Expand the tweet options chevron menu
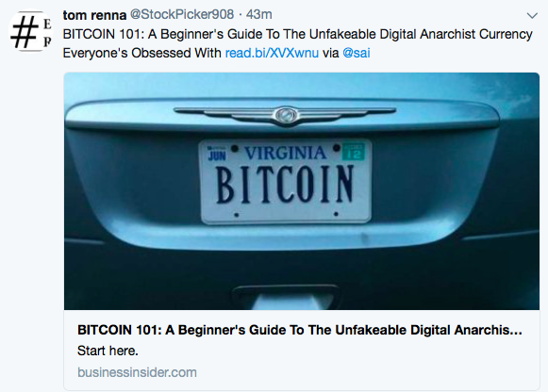Viewport: 548px width, 392px height. tap(532, 15)
